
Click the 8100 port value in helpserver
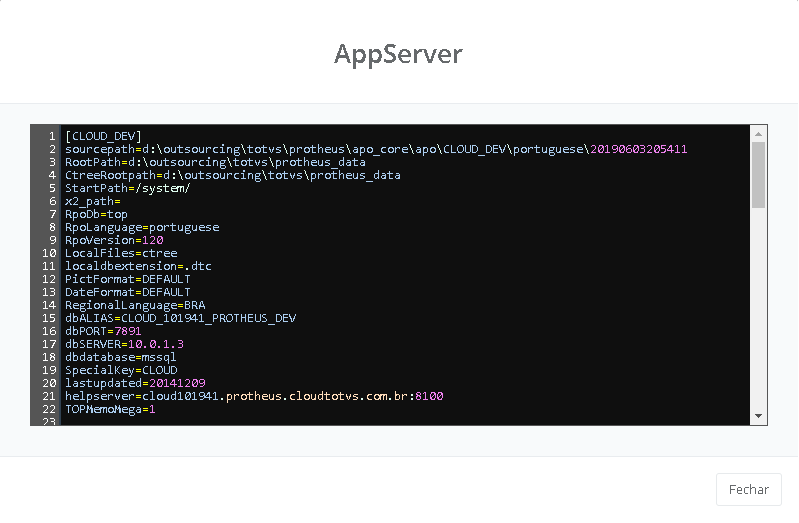click(430, 396)
